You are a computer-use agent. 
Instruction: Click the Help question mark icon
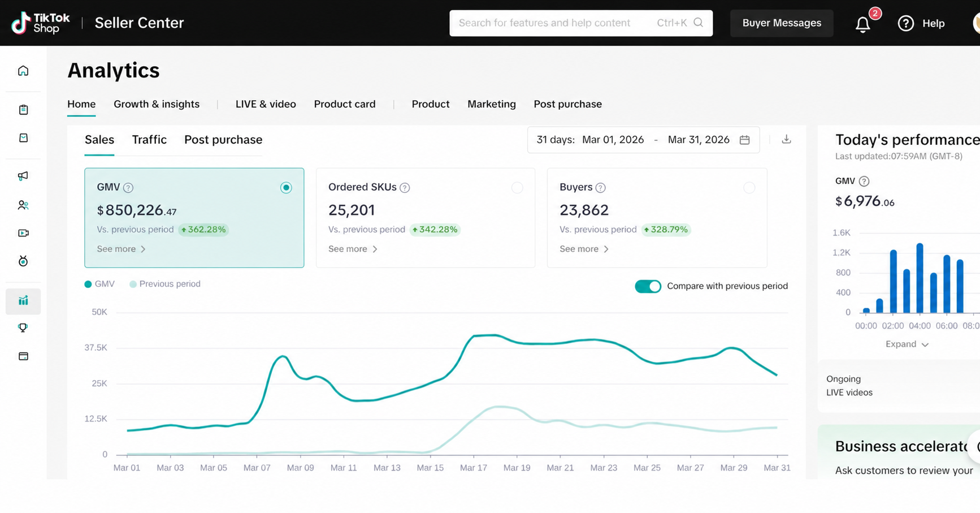click(906, 23)
